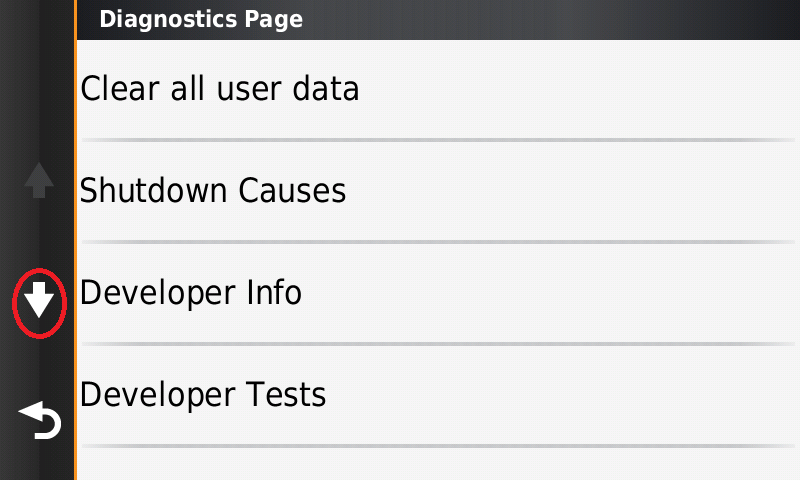The image size is (800, 480).
Task: Tap the 'Clear all user data' text
Action: [219, 90]
